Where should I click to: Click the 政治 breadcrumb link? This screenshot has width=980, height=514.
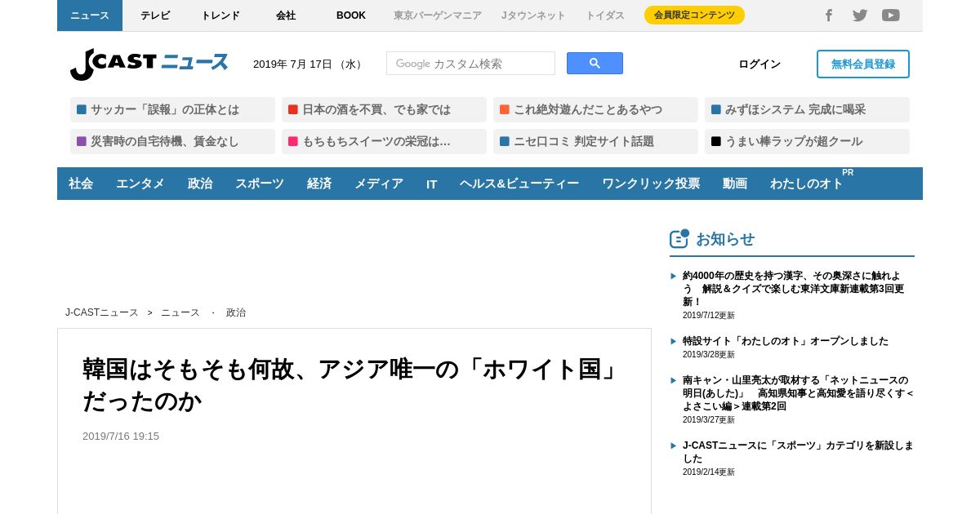236,312
